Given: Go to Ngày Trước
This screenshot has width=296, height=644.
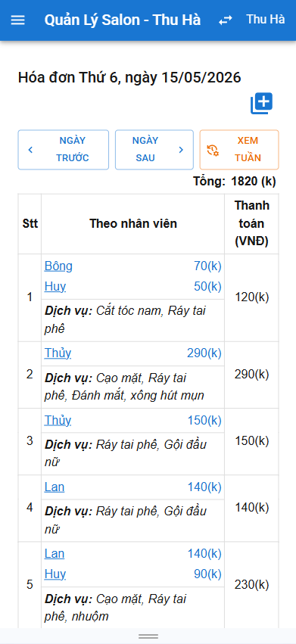Looking at the screenshot, I should [64, 150].
